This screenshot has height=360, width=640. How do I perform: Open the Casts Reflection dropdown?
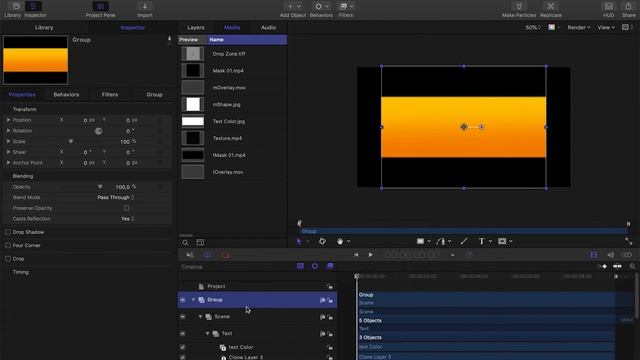[x=127, y=219]
